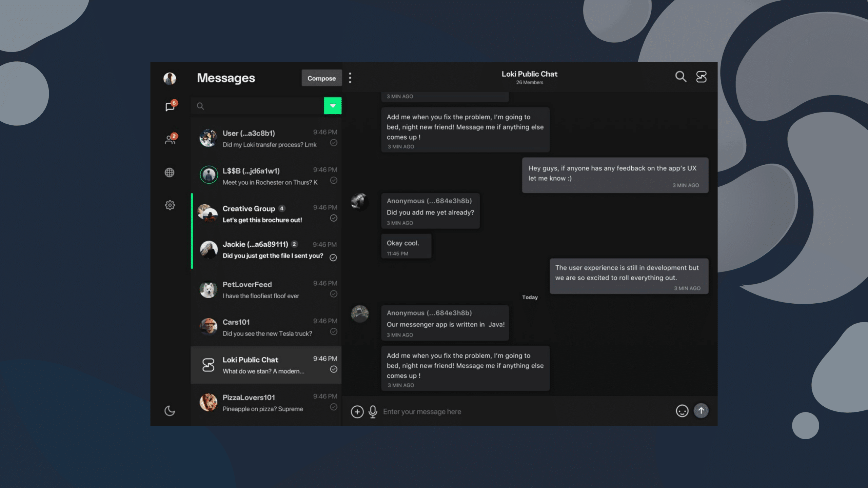Toggle dark mode with the moon icon
868x488 pixels.
click(170, 411)
